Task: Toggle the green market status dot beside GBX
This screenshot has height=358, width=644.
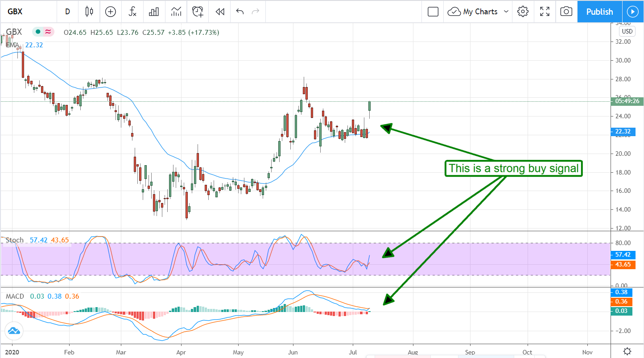Action: point(38,32)
